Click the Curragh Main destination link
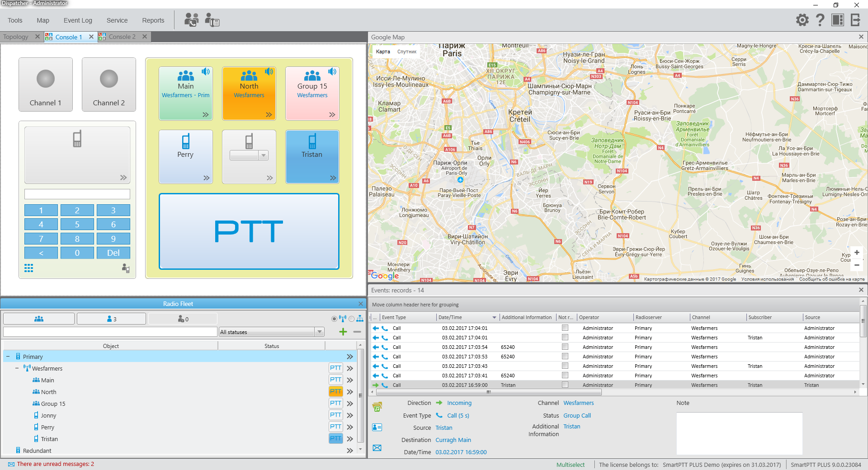Screen dimensions: 868x470 coord(453,440)
